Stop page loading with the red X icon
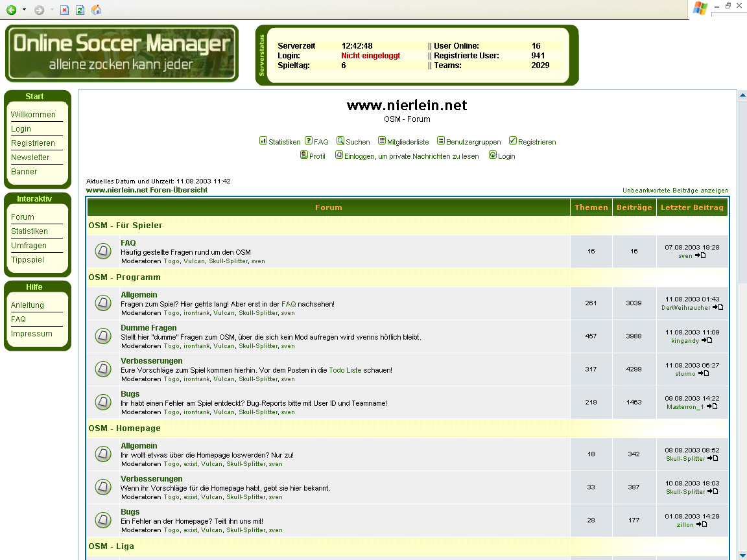The image size is (747, 560). point(64,10)
